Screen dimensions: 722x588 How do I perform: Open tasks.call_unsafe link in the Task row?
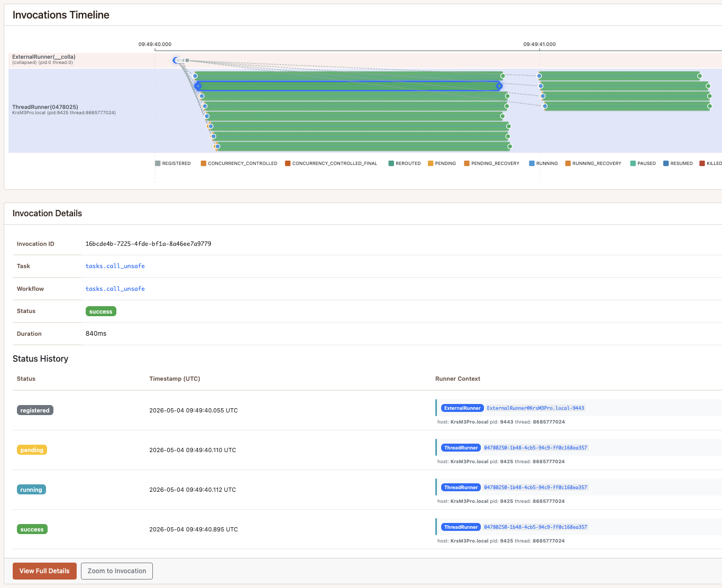pos(115,266)
